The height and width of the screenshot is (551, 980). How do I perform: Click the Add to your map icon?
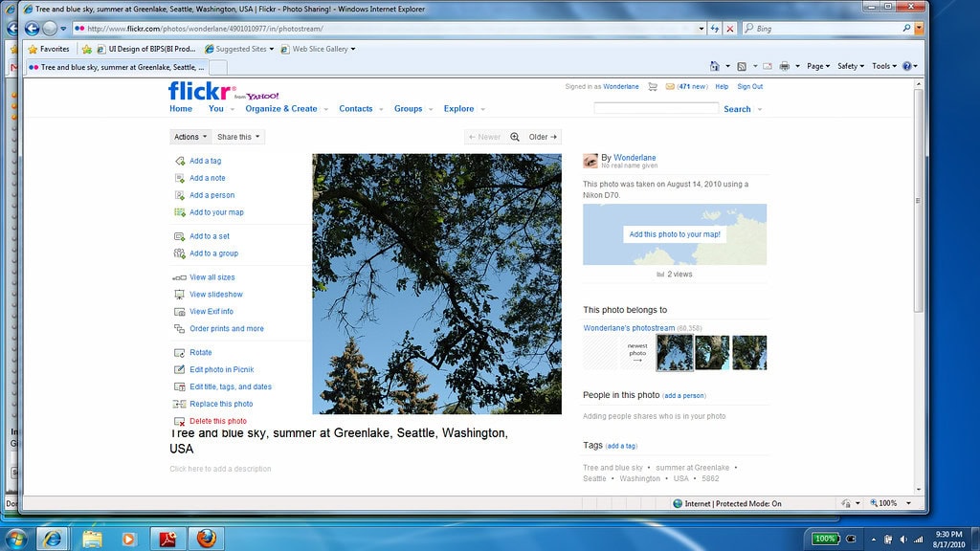pos(180,212)
